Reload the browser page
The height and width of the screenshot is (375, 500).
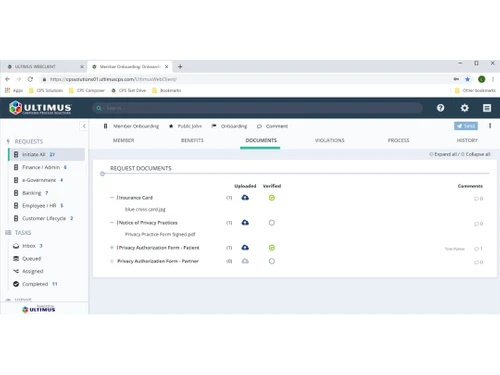pos(30,79)
